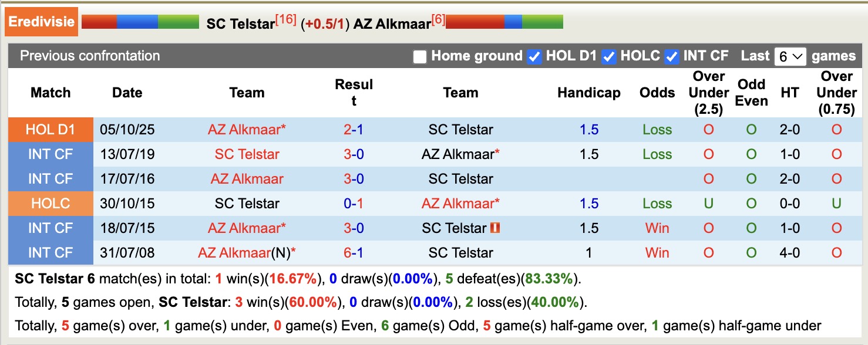Click the INT CF badge on the 13/07/19 row

pos(51,154)
